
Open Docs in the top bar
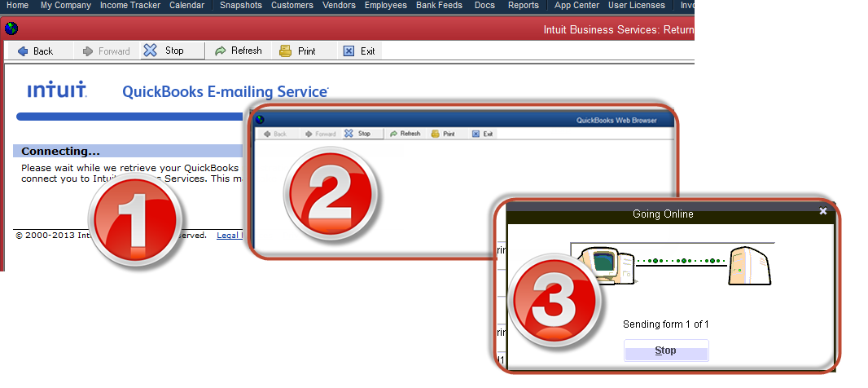[x=485, y=5]
